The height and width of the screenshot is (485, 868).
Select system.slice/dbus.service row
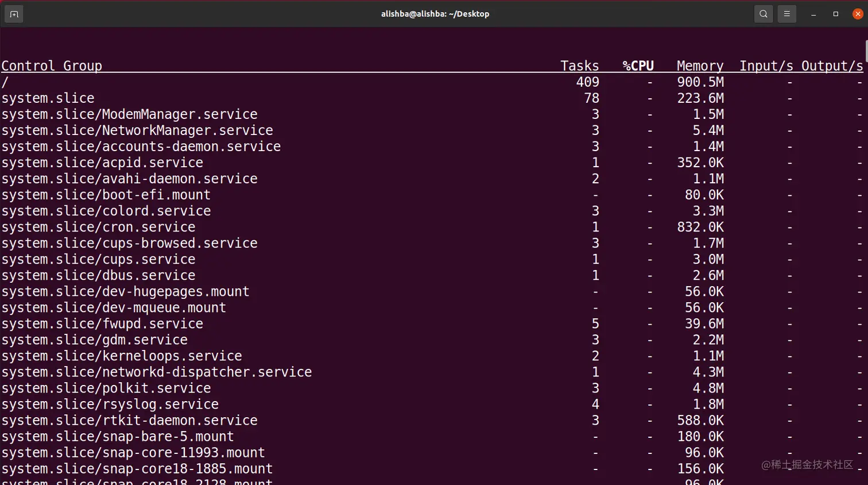coord(432,275)
